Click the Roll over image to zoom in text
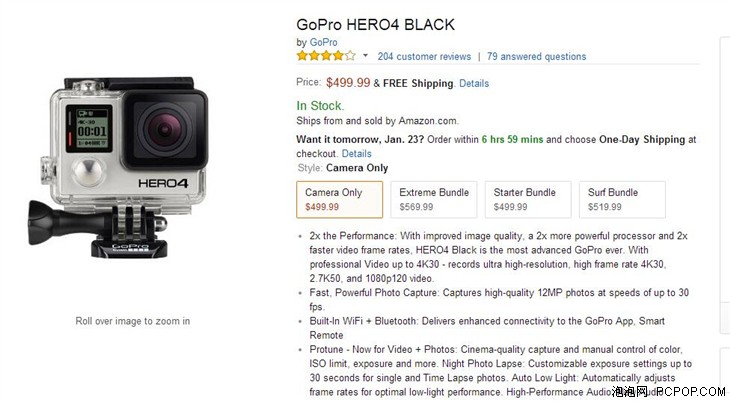Viewport: 730px width, 402px height. (133, 321)
